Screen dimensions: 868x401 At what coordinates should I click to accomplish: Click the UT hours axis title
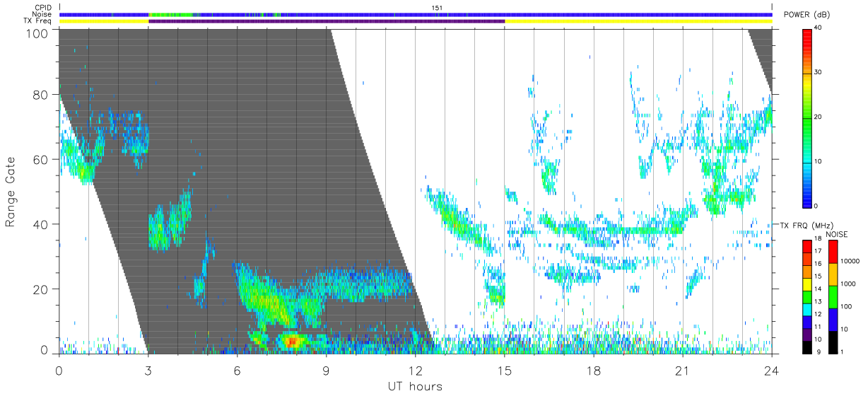tap(414, 387)
